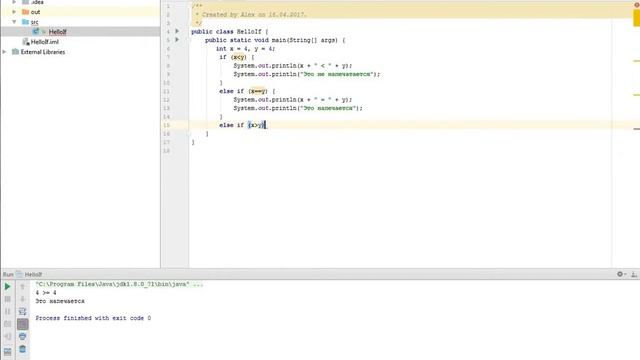Switch to the HelloIf run tab
640x360 pixels.
pyautogui.click(x=29, y=274)
